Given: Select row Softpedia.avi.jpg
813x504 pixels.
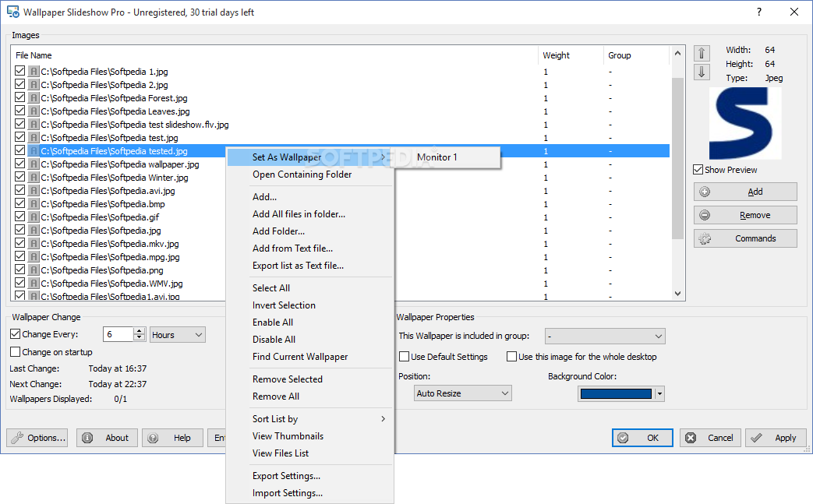Looking at the screenshot, I should pyautogui.click(x=108, y=191).
